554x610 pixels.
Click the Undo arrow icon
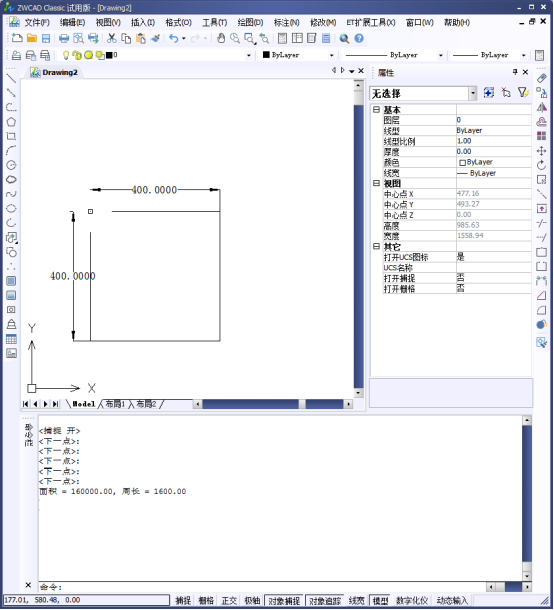tap(174, 38)
